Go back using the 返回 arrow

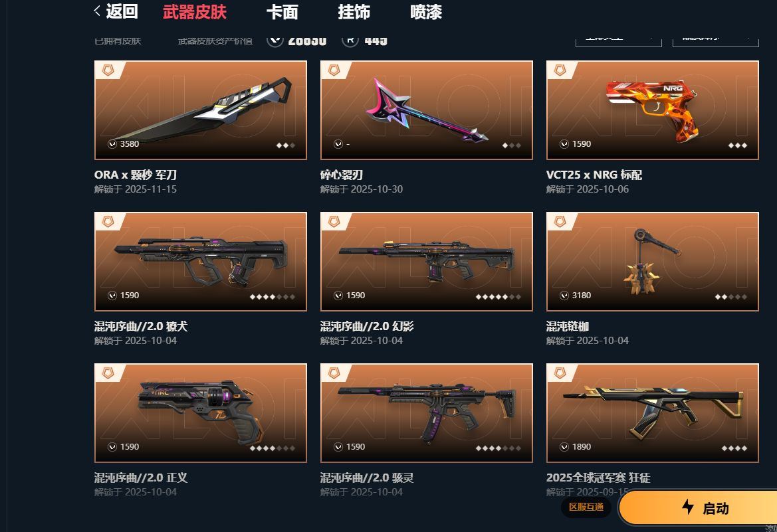(x=116, y=11)
